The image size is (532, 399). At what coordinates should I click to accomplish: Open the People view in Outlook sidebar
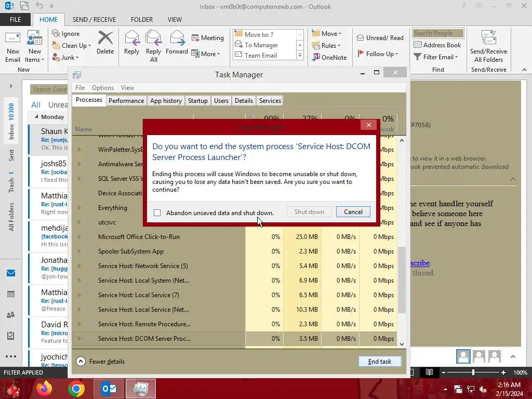[11, 315]
